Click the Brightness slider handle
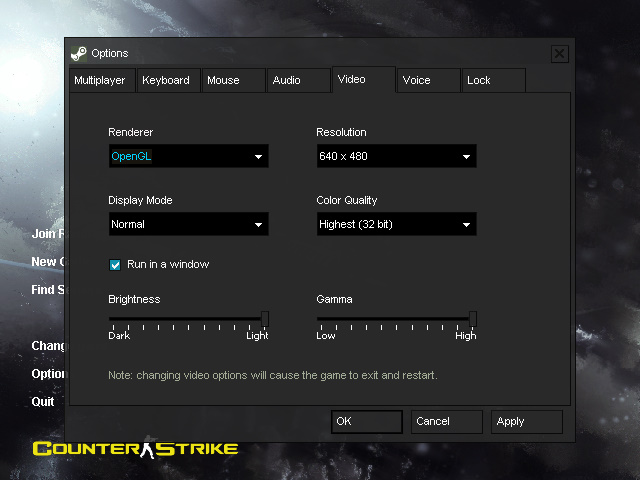 [x=265, y=319]
